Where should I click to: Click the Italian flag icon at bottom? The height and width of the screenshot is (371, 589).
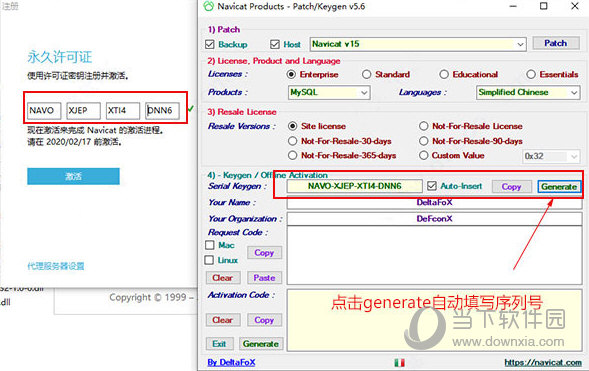click(400, 362)
